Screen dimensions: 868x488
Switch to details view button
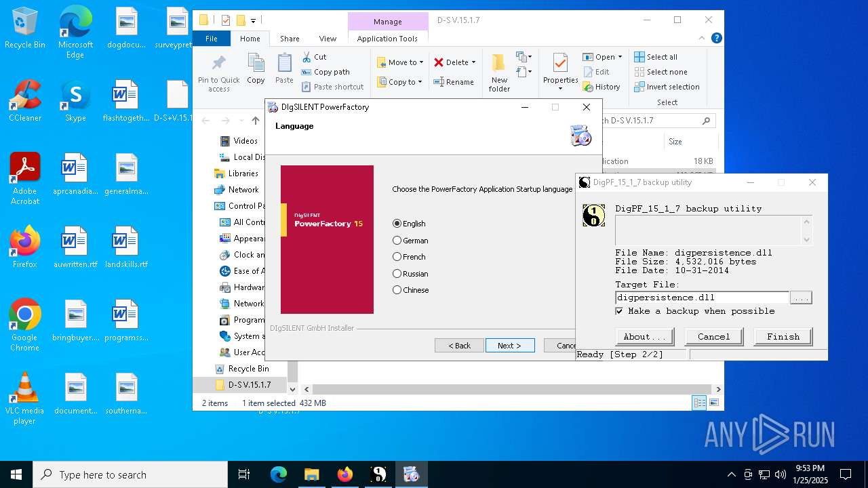[x=699, y=403]
